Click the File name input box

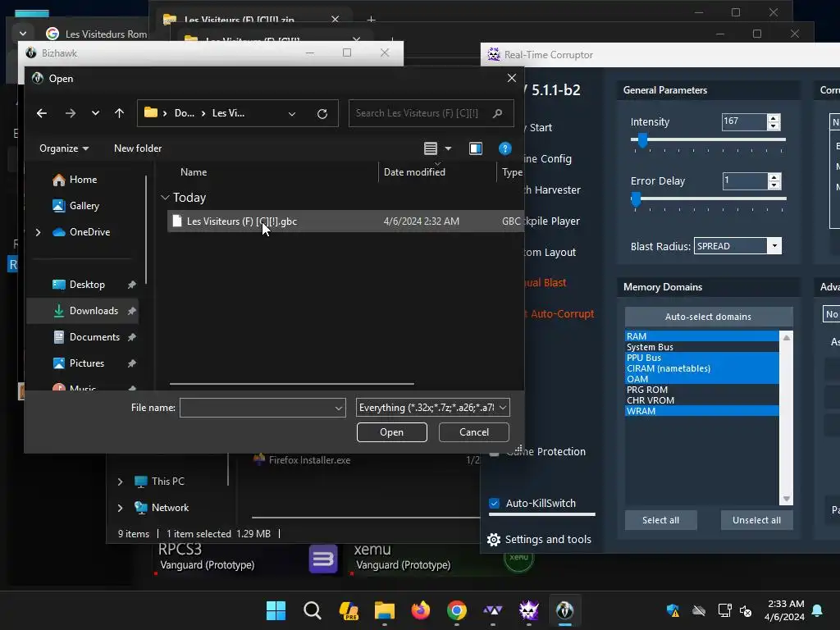click(257, 408)
